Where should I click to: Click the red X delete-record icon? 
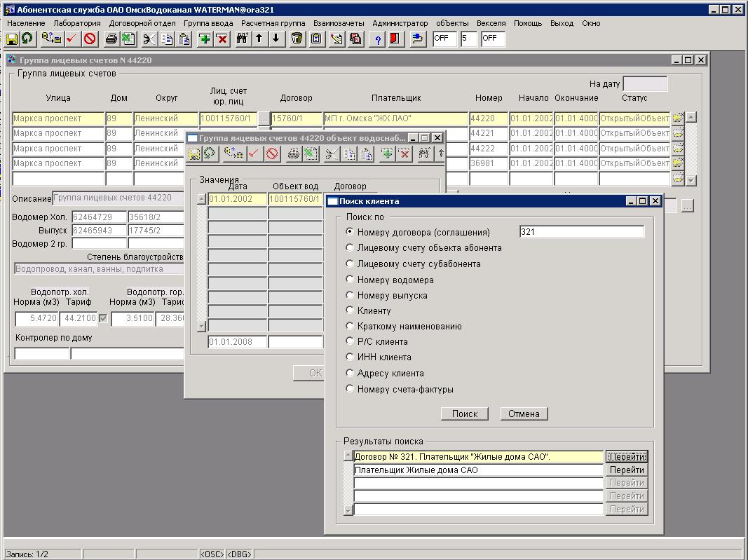(222, 39)
